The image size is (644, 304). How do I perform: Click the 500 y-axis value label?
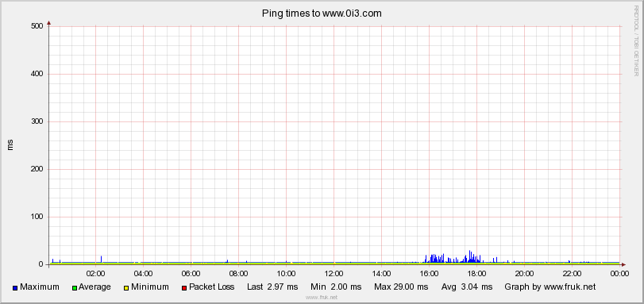coord(37,26)
